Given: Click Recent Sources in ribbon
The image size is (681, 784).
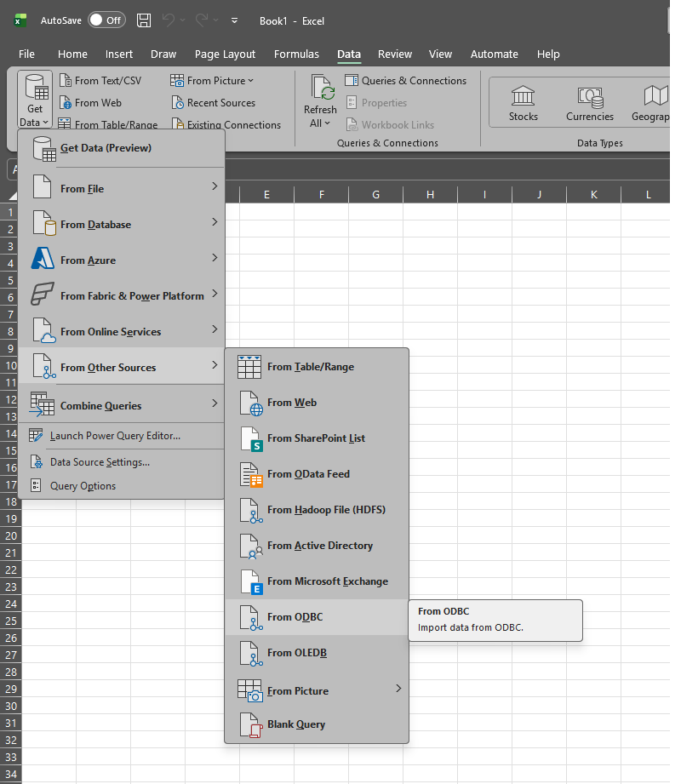Looking at the screenshot, I should point(214,102).
